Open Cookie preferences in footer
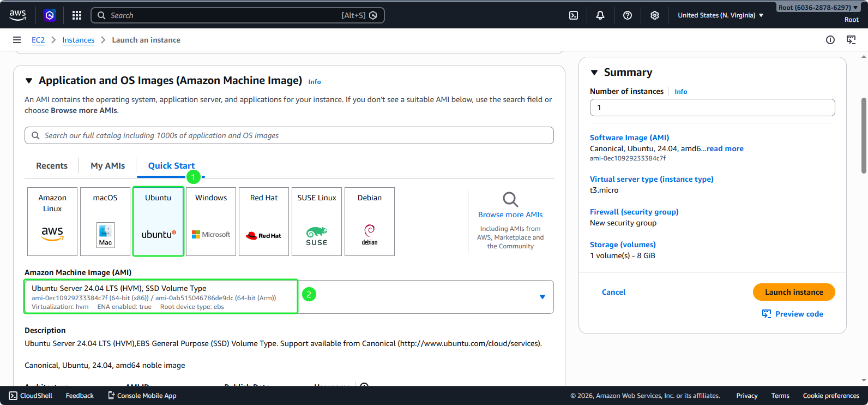868x405 pixels. click(x=831, y=396)
